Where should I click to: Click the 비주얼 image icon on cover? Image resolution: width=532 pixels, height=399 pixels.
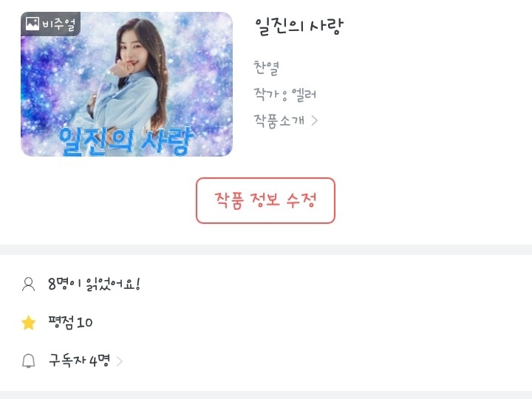pyautogui.click(x=33, y=24)
